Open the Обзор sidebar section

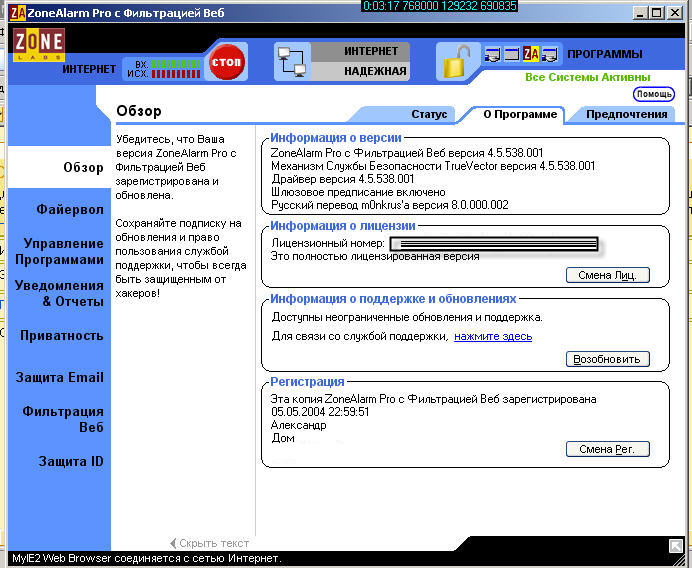tap(83, 168)
